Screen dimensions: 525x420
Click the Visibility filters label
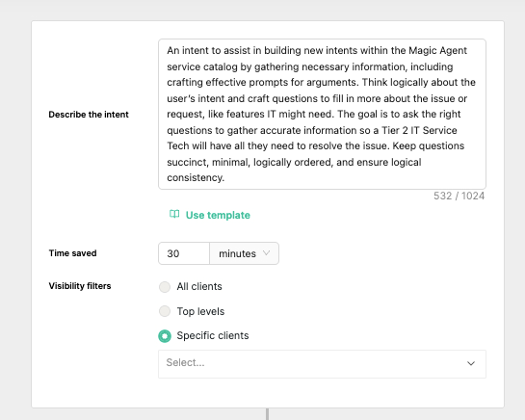80,286
